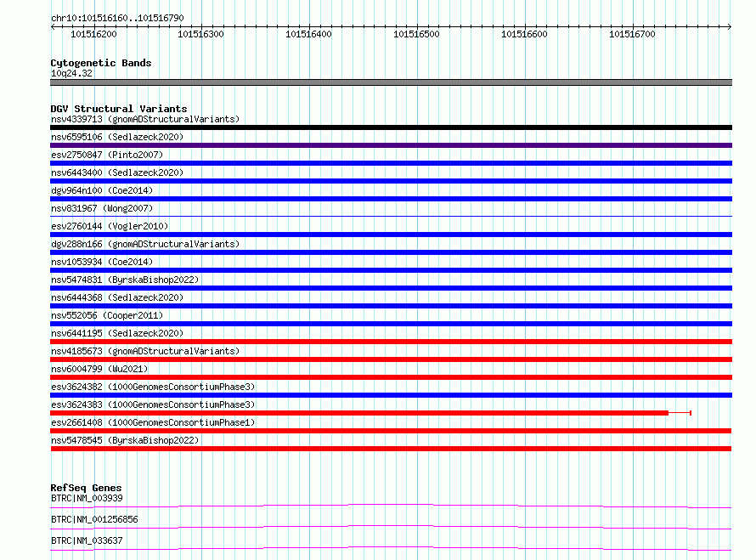Image resolution: width=756 pixels, height=560 pixels.
Task: Click the blue bar of dgv288n166
Action: tap(391, 252)
